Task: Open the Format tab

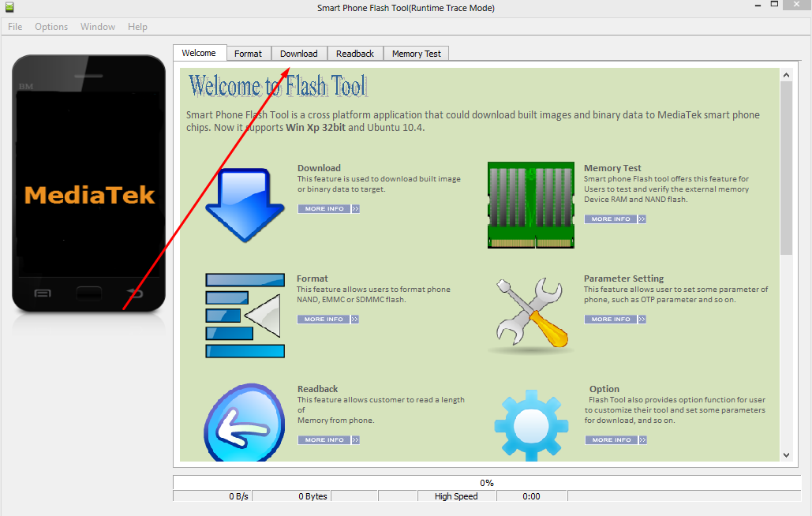Action: (248, 54)
